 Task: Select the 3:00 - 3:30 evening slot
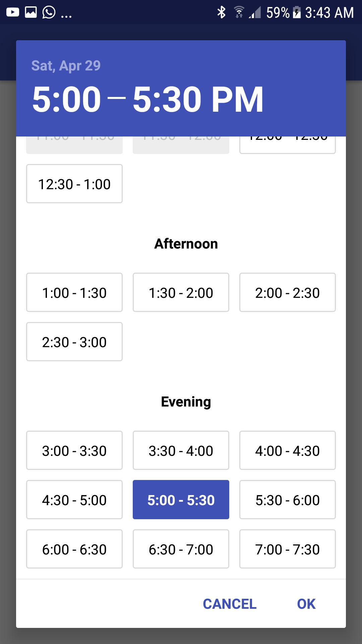(x=74, y=450)
